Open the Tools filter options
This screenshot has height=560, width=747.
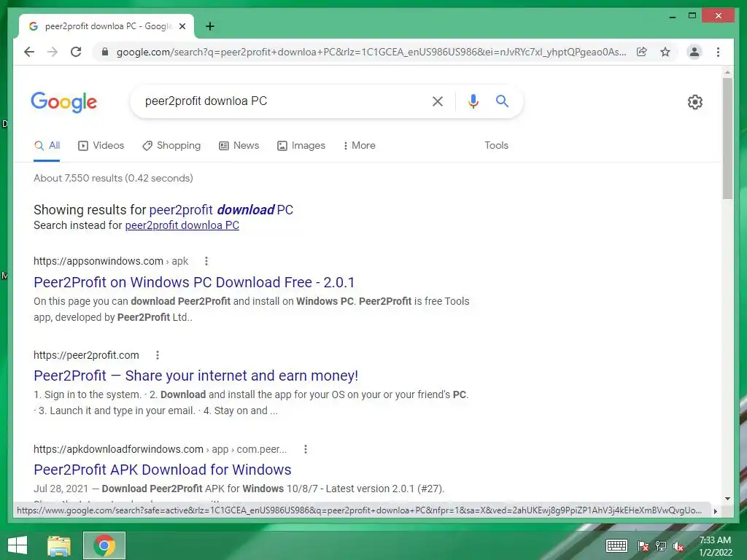tap(496, 146)
